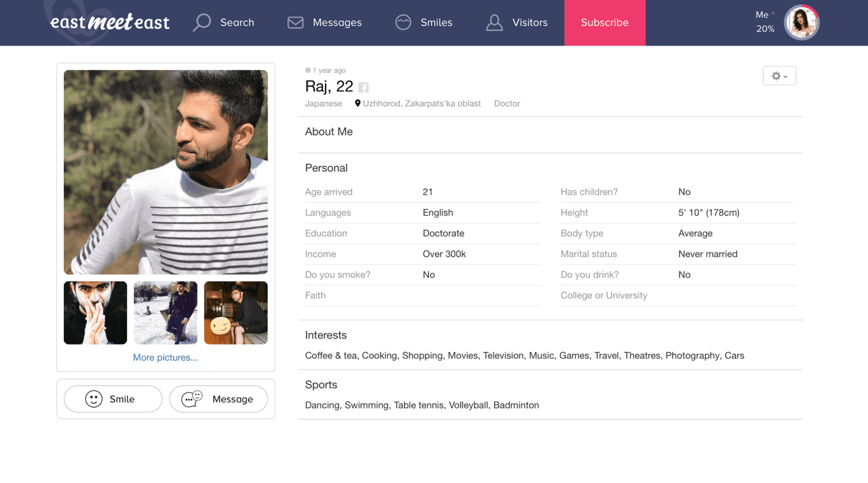The width and height of the screenshot is (868, 483).
Task: Go to the Messages nav item
Action: 324,22
